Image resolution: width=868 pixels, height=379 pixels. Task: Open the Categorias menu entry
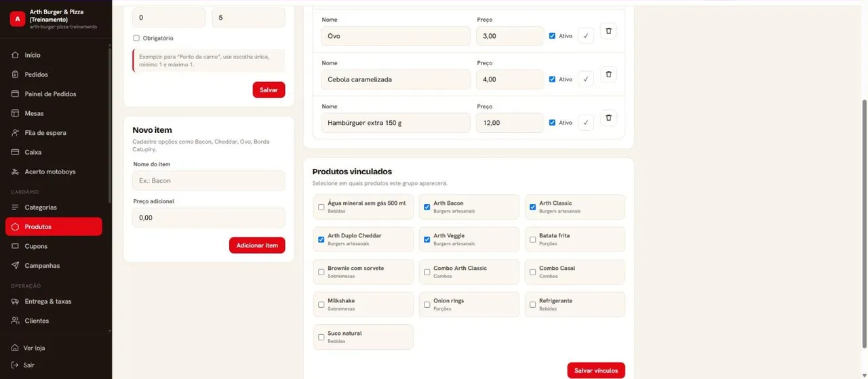click(54, 207)
